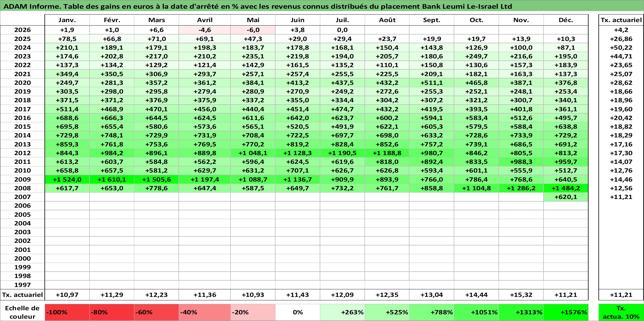This screenshot has width=644, height=321.
Task: Click the 'Janv.' column header
Action: point(67,20)
